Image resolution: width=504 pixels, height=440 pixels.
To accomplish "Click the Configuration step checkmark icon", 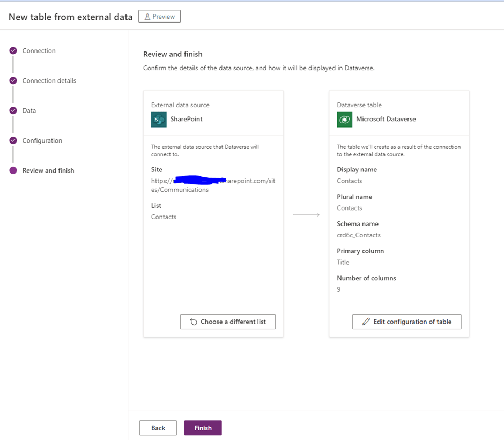I will click(13, 141).
